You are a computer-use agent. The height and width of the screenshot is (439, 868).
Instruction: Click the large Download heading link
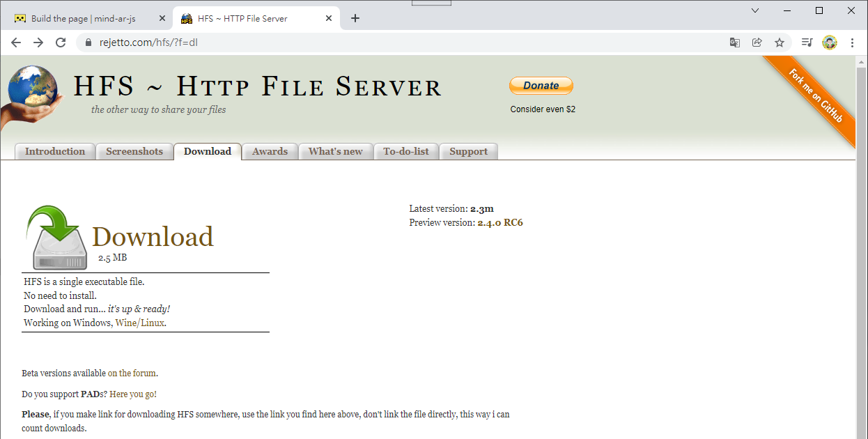click(153, 237)
